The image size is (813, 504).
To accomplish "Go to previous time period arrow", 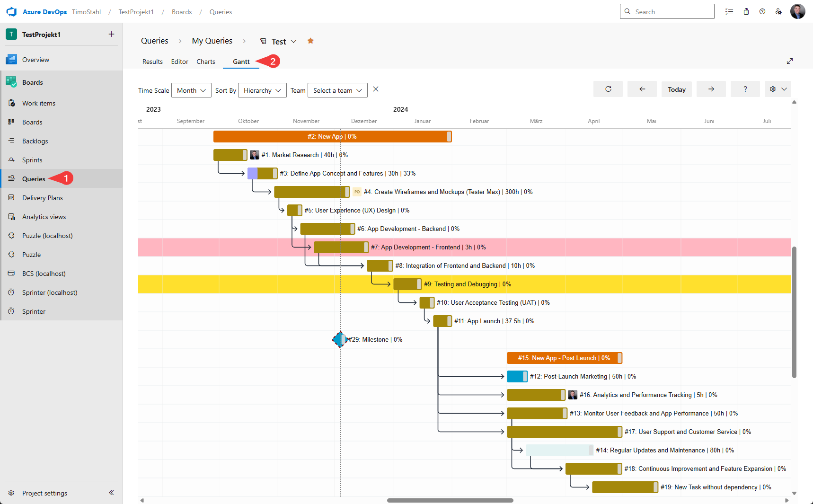I will click(x=642, y=89).
